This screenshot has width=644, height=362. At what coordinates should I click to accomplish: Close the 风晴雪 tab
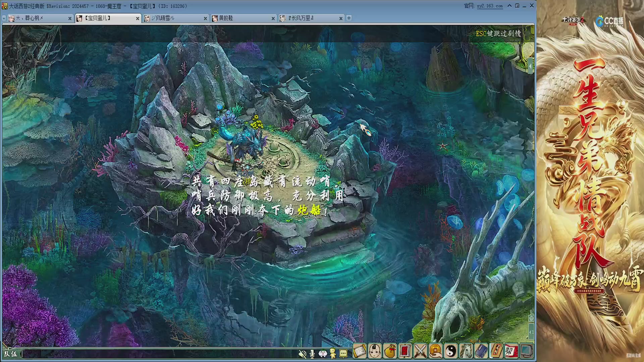click(205, 18)
